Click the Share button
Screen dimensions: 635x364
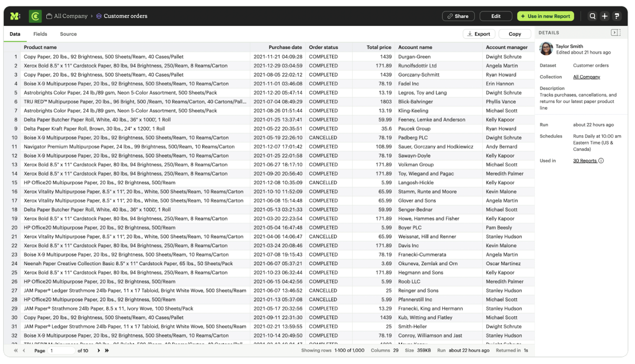(x=458, y=16)
